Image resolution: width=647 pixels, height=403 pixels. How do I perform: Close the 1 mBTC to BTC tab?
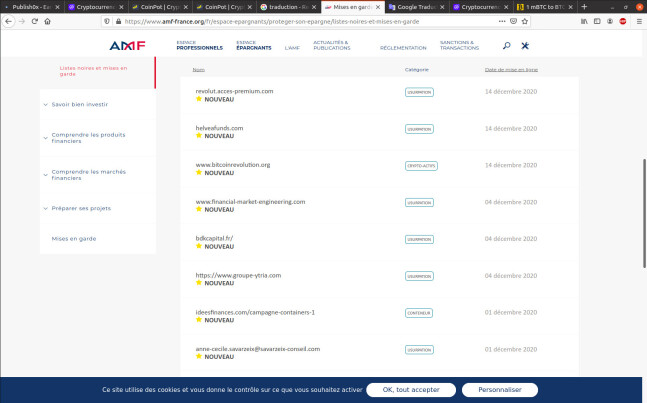point(571,7)
